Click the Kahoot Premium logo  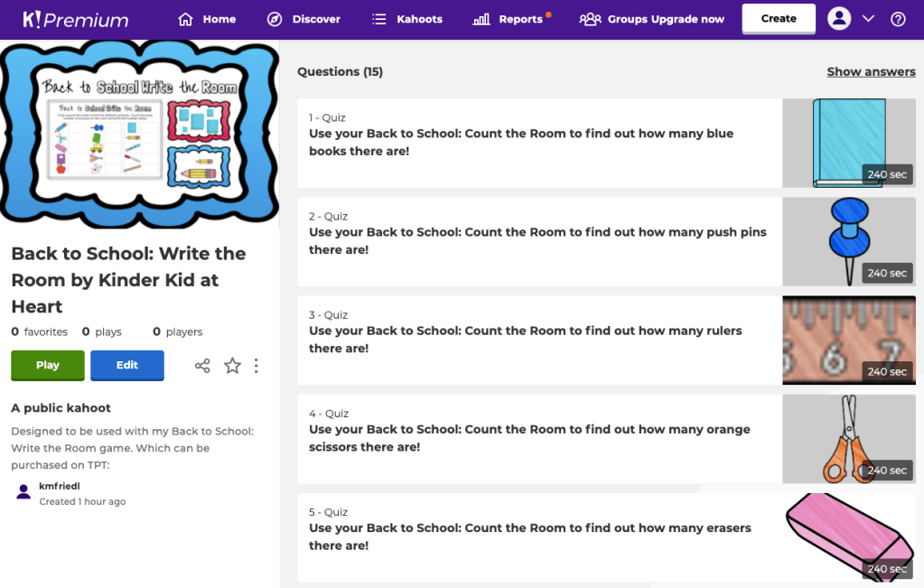[x=76, y=19]
